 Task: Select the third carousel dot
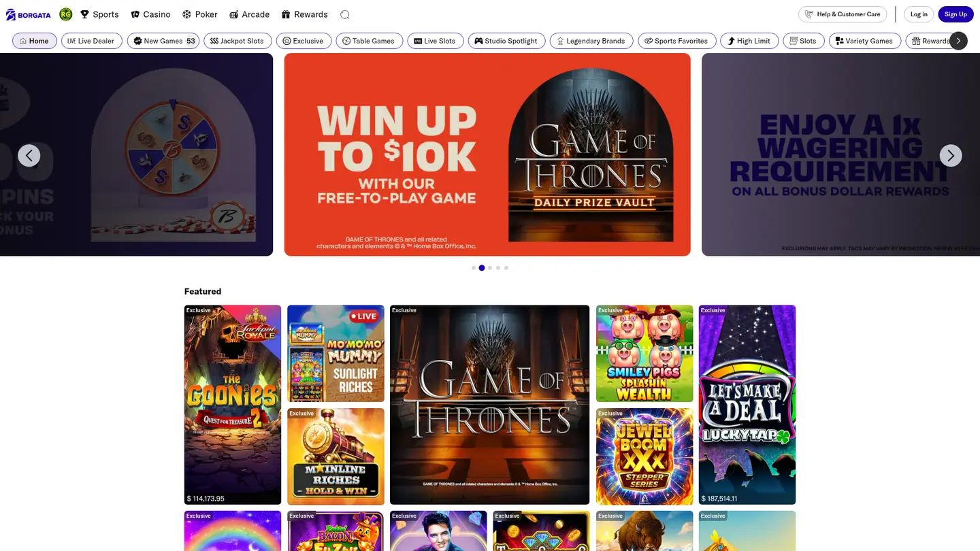pyautogui.click(x=490, y=268)
